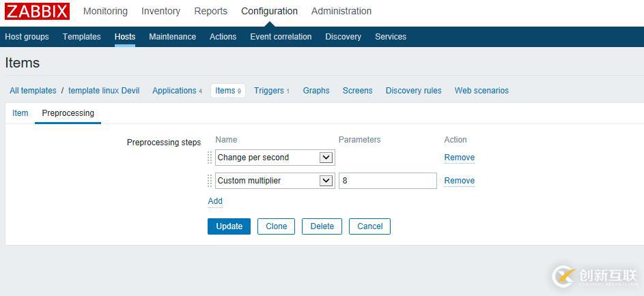Grab the drag handle for Change per second
Image resolution: width=644 pixels, height=296 pixels.
[210, 158]
